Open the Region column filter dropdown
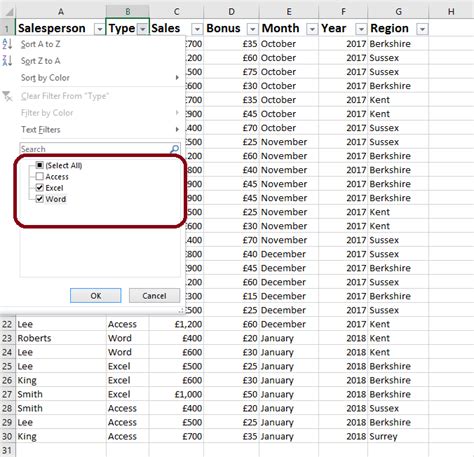 coord(422,29)
